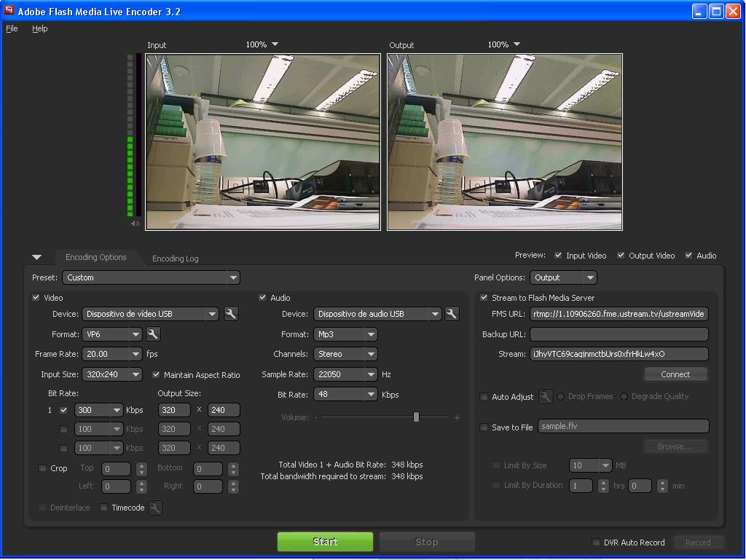Enable Save to File checkbox
Viewport: 746px width, 560px height.
484,427
